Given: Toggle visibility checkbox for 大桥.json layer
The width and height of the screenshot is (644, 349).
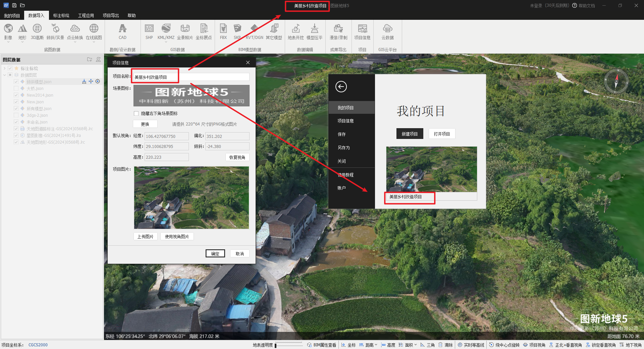Looking at the screenshot, I should [16, 89].
